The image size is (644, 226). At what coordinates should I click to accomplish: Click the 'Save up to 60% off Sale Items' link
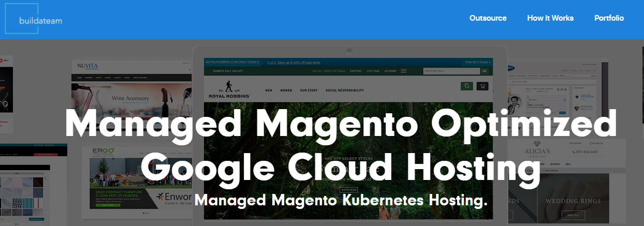(294, 62)
